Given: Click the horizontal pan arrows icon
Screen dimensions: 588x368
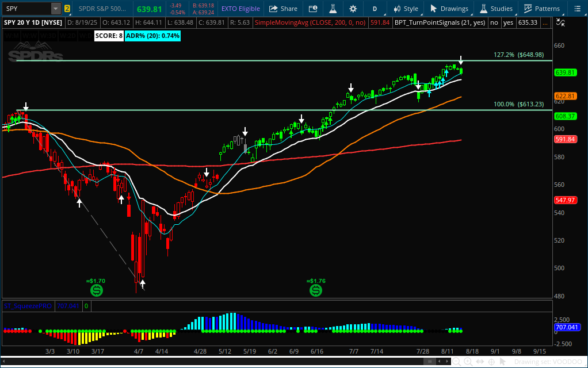Looking at the screenshot, I should click(x=480, y=362).
